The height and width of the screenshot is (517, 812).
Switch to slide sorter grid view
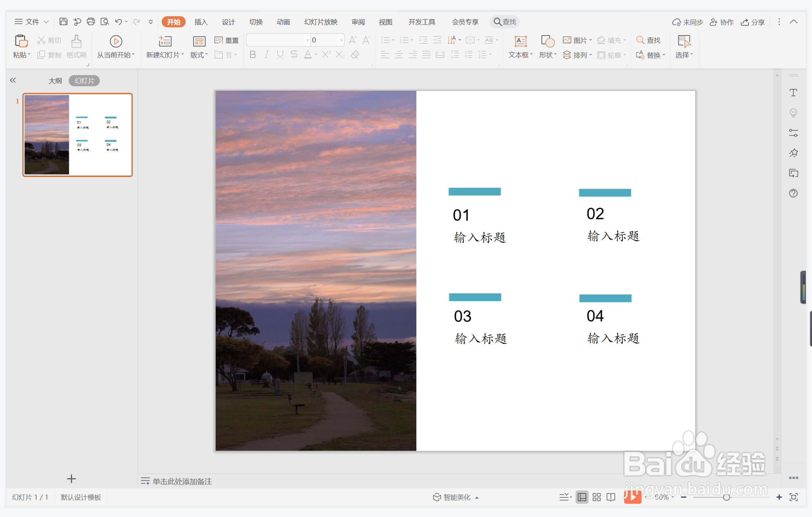tap(597, 497)
